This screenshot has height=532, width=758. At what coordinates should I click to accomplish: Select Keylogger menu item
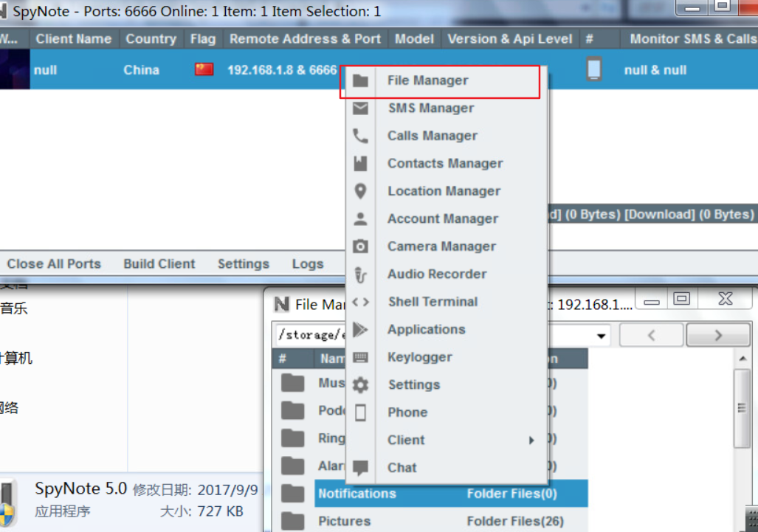coord(447,357)
